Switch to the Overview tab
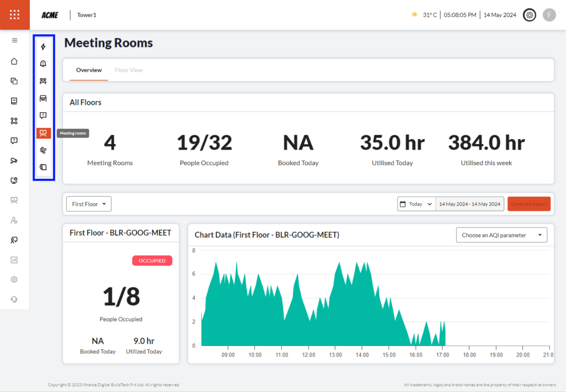Screen dimensions: 566x392 click(89, 70)
